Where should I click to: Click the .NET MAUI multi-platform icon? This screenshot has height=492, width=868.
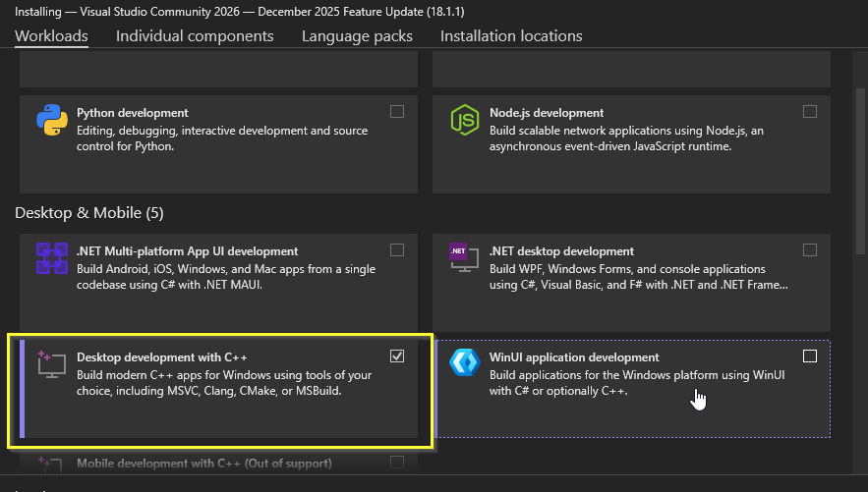[x=51, y=259]
